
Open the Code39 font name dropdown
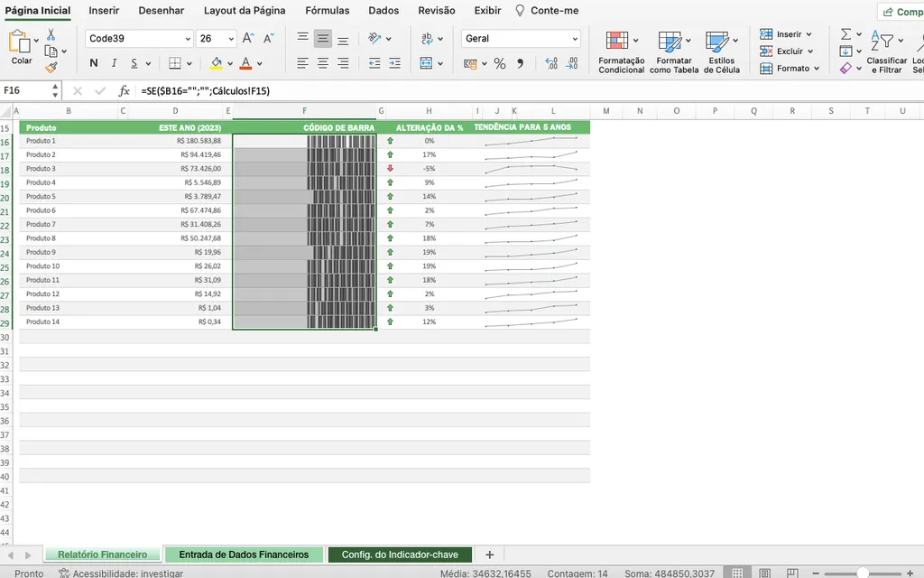(188, 39)
